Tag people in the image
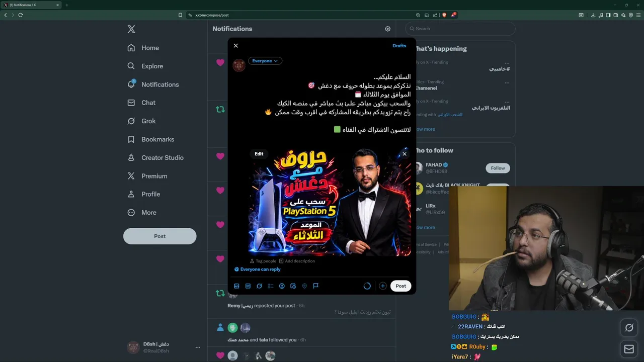 click(x=263, y=261)
